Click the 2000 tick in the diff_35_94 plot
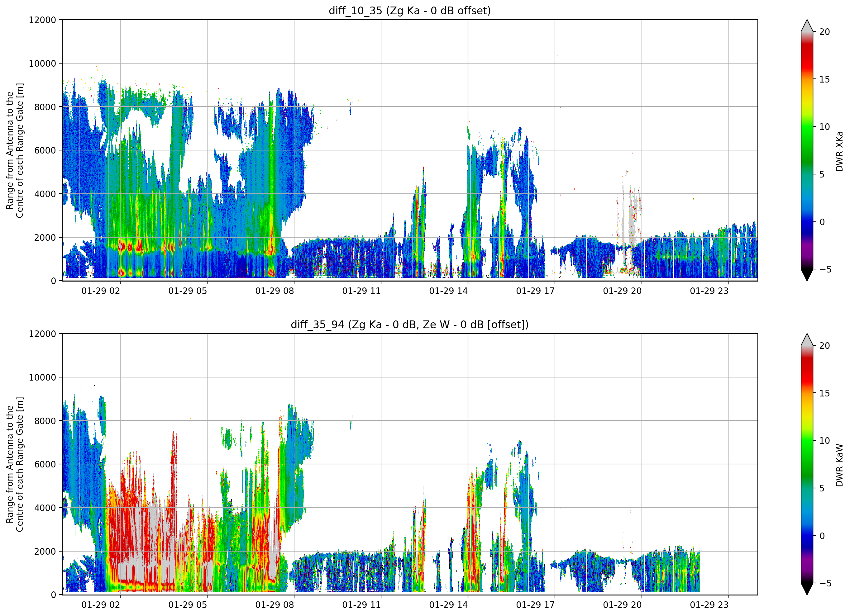This screenshot has width=850, height=616. pos(45,552)
